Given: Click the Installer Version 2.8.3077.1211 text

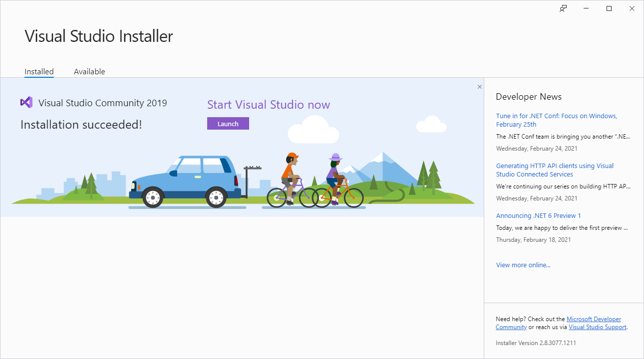Looking at the screenshot, I should tap(536, 343).
